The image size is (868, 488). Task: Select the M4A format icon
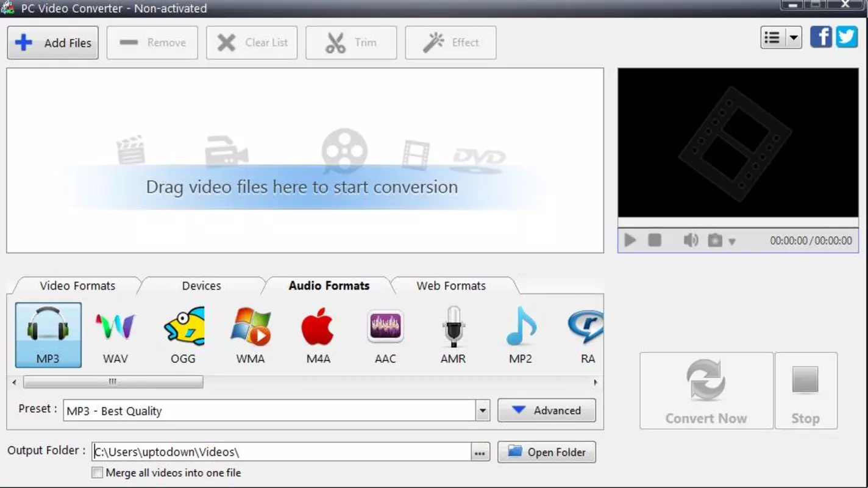318,335
